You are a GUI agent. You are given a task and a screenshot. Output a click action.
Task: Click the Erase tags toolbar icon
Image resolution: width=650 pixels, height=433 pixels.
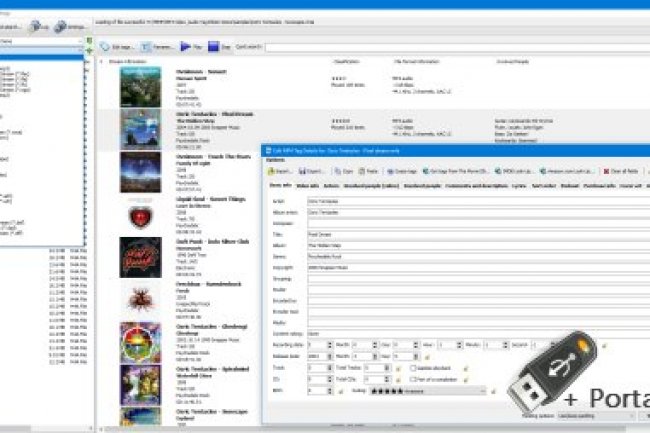[x=390, y=171]
